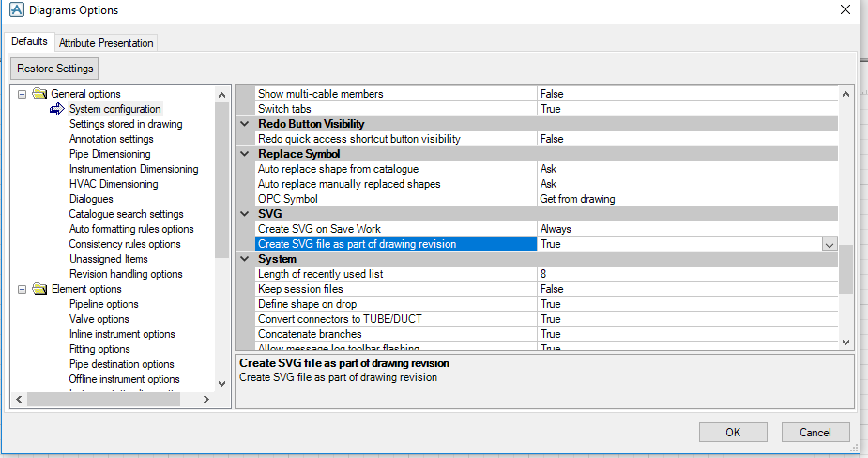This screenshot has height=458, width=868.
Task: Click the tree panel scroll down arrow
Action: tap(222, 383)
